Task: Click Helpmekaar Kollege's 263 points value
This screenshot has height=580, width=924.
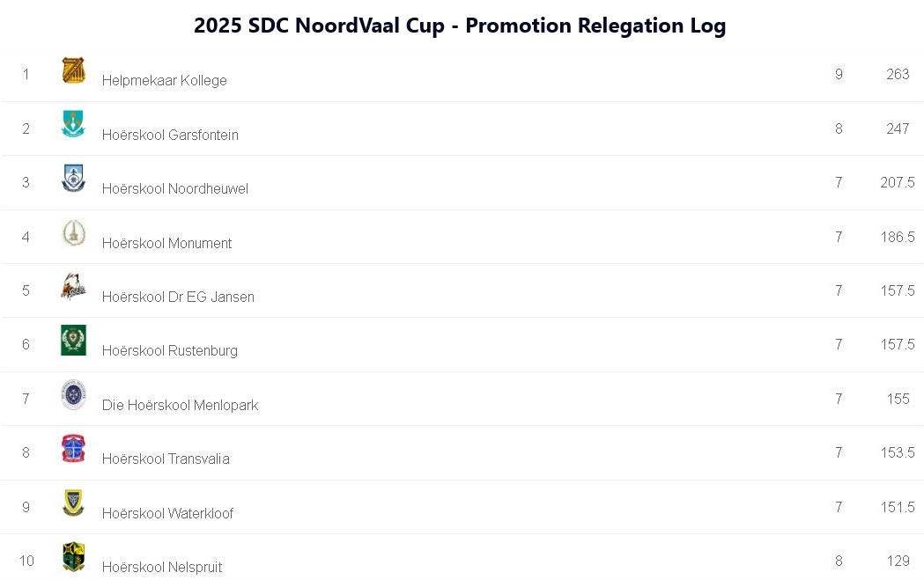Action: (898, 75)
